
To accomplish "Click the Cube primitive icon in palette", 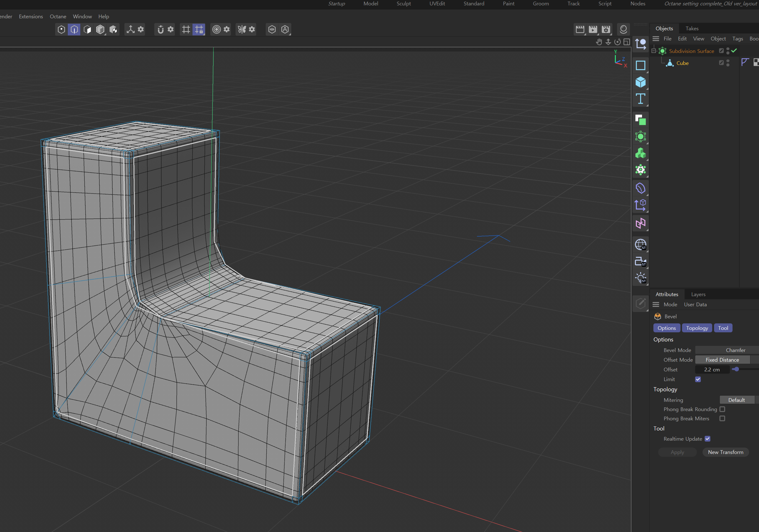I will (x=640, y=82).
